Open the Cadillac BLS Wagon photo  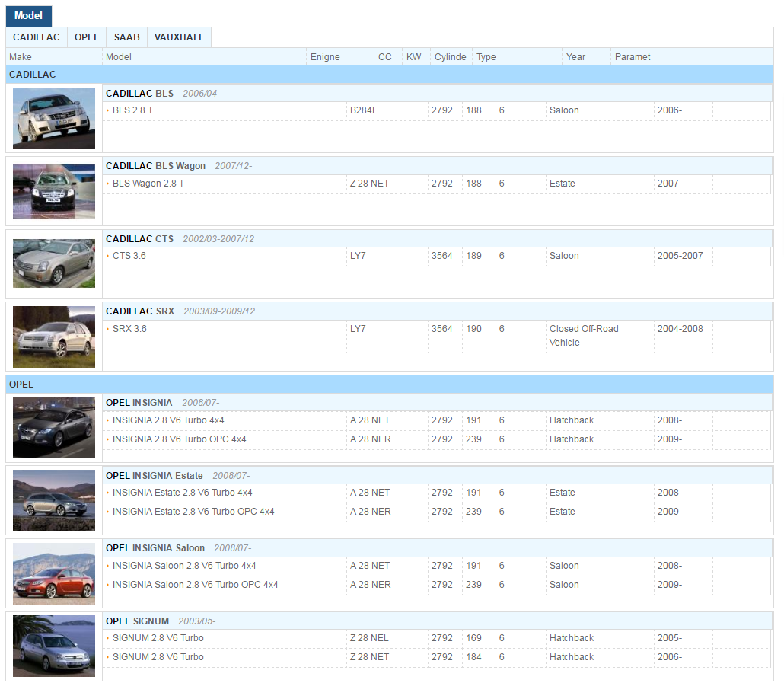(x=54, y=192)
